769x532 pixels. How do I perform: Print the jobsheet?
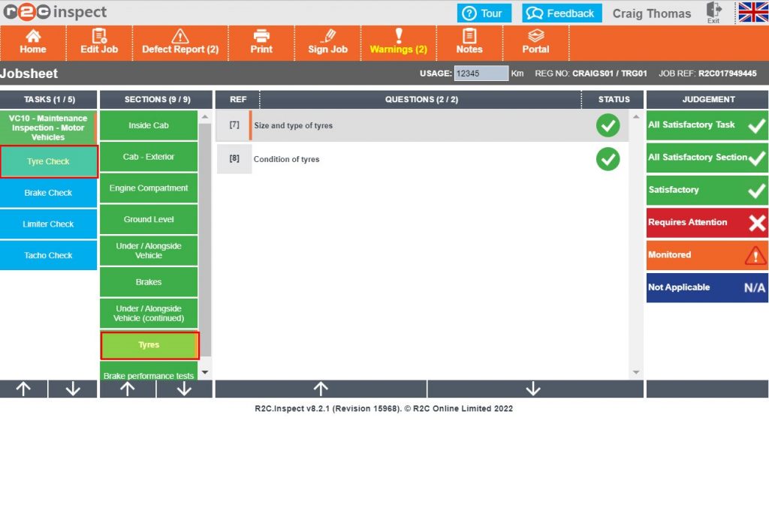(x=261, y=43)
